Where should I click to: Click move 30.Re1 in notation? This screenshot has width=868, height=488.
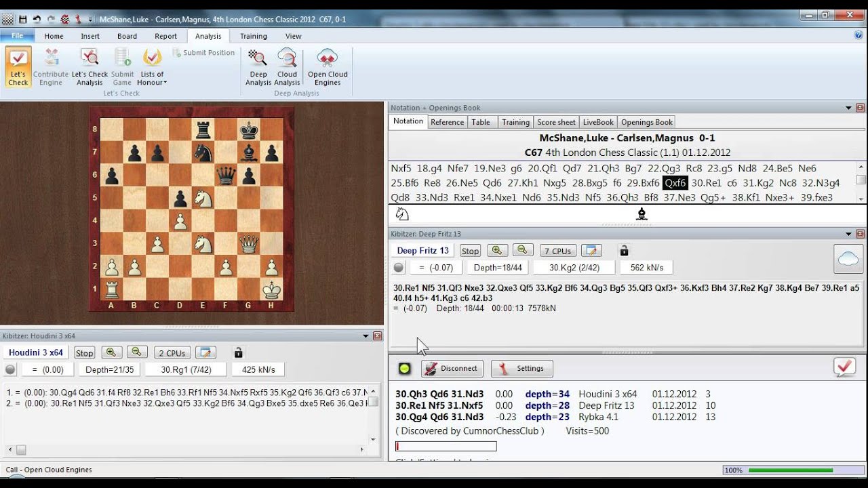(x=707, y=183)
